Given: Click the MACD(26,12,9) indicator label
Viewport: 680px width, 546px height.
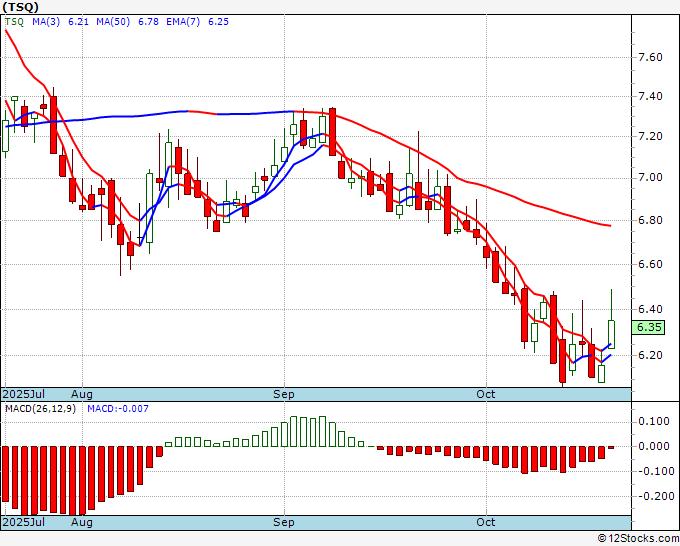Looking at the screenshot, I should coord(40,409).
